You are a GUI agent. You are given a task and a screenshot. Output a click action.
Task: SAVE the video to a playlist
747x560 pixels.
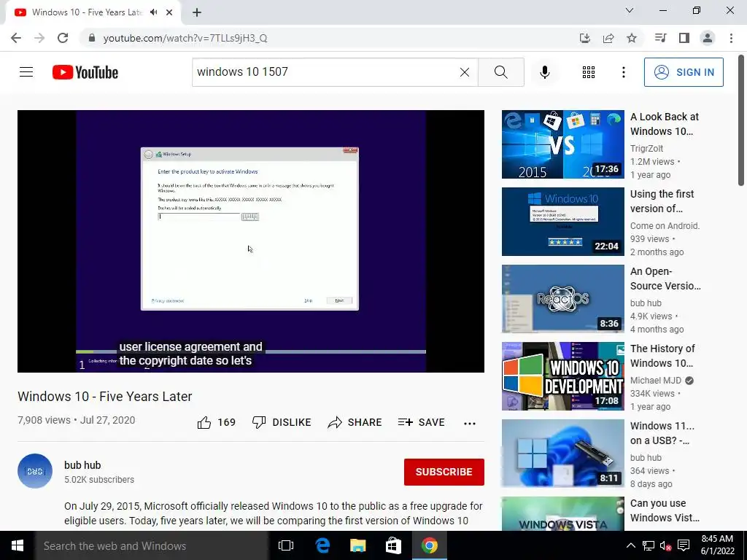coord(421,422)
